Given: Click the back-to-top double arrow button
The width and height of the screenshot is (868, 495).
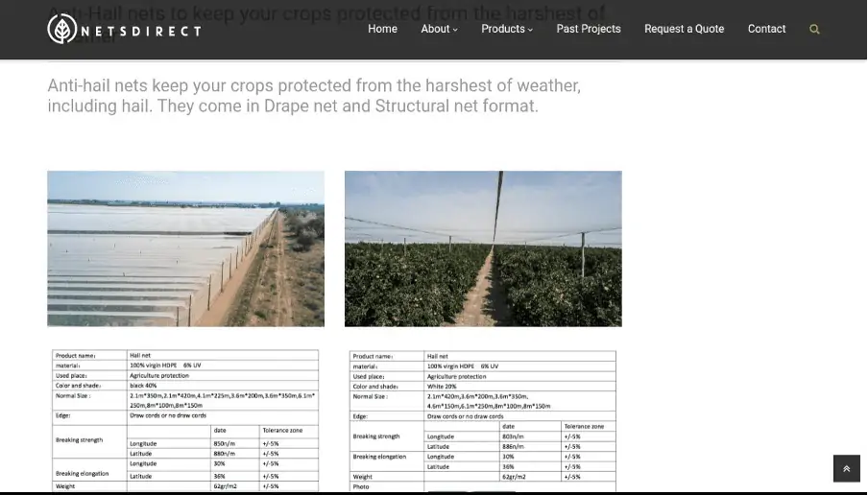Looking at the screenshot, I should pyautogui.click(x=847, y=468).
